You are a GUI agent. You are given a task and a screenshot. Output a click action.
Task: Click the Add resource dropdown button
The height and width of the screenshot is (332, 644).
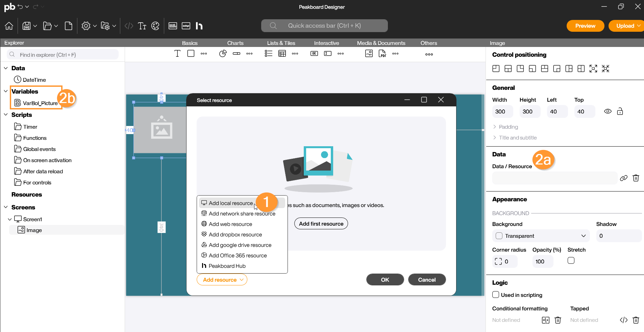pos(222,280)
